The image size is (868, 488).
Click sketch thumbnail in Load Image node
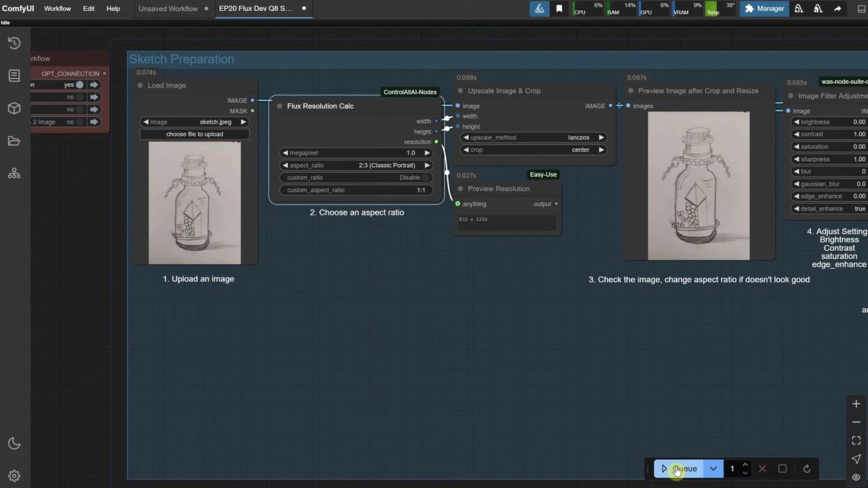click(x=195, y=202)
